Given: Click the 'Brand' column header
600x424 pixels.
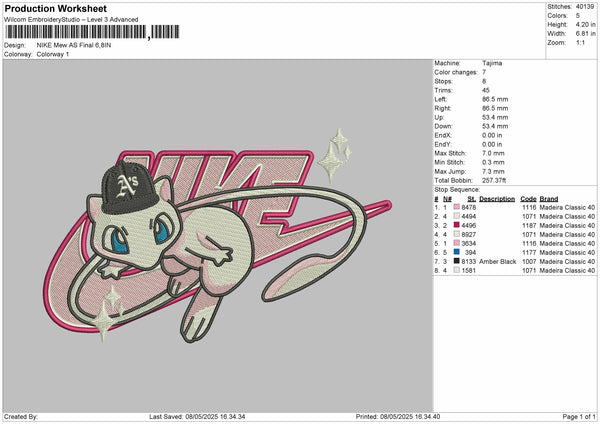Looking at the screenshot, I should [x=549, y=199].
